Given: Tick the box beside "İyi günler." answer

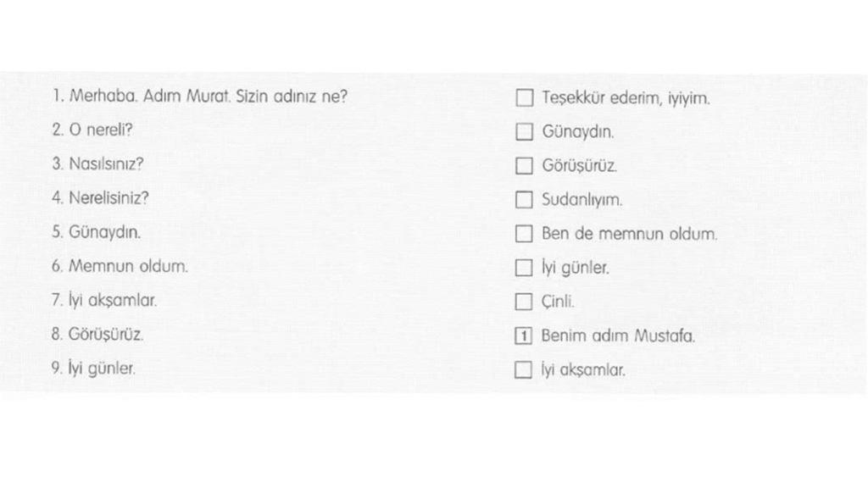Looking at the screenshot, I should (x=525, y=269).
